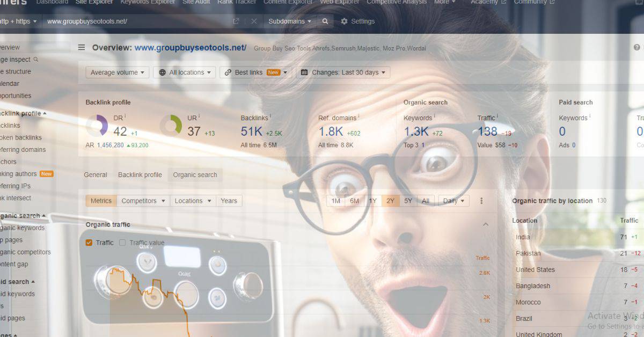
Task: Click the DR donut chart
Action: [97, 126]
